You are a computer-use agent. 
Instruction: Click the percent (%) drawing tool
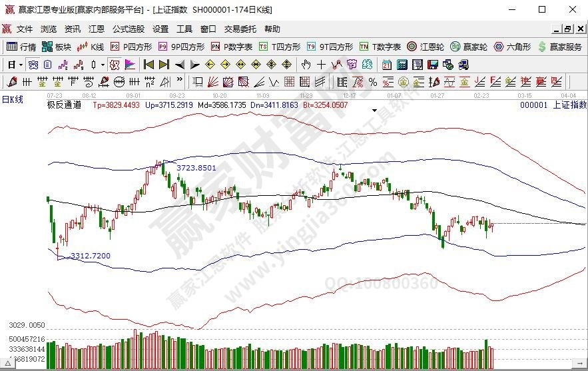372,82
